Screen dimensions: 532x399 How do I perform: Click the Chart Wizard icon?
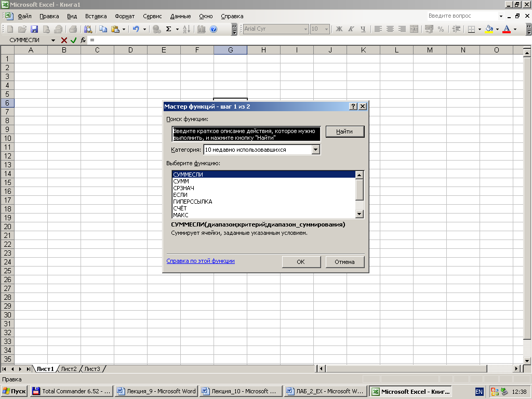tap(202, 29)
